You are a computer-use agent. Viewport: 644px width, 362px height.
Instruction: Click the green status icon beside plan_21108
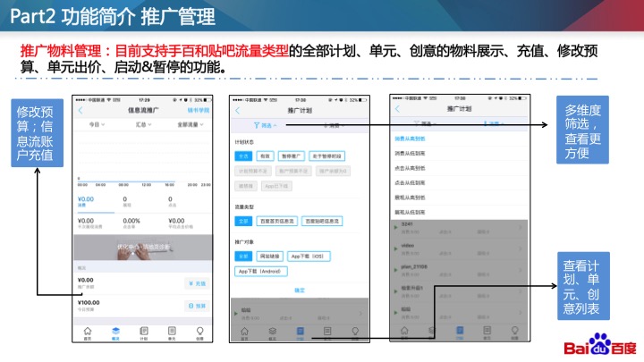[395, 270]
